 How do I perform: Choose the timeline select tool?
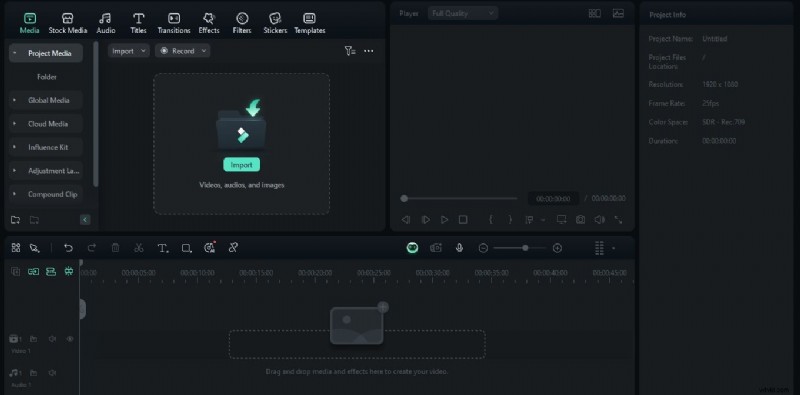tap(34, 248)
